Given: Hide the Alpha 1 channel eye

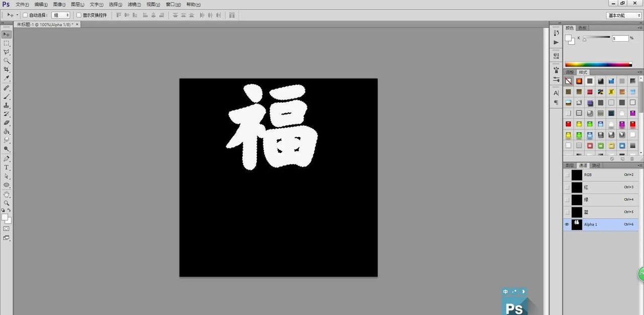Looking at the screenshot, I should pyautogui.click(x=567, y=224).
